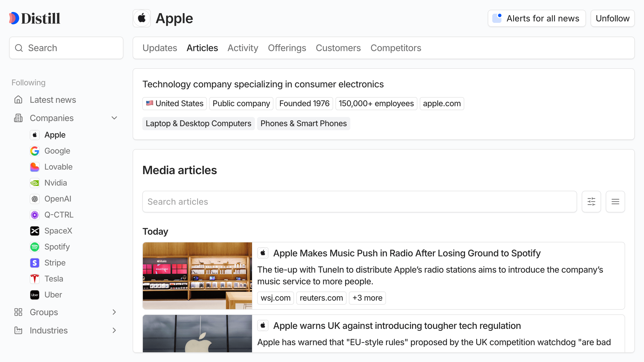Show the +3 more sources
This screenshot has height=362, width=644.
(367, 298)
